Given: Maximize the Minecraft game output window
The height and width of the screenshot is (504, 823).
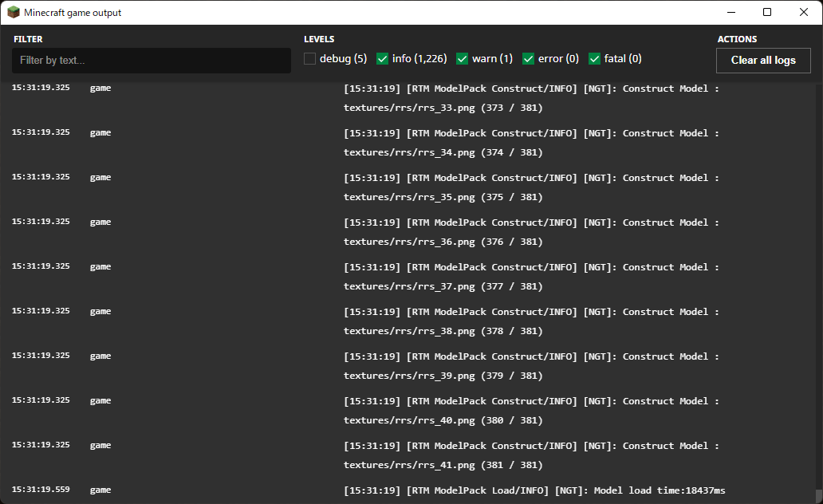Looking at the screenshot, I should 767,12.
